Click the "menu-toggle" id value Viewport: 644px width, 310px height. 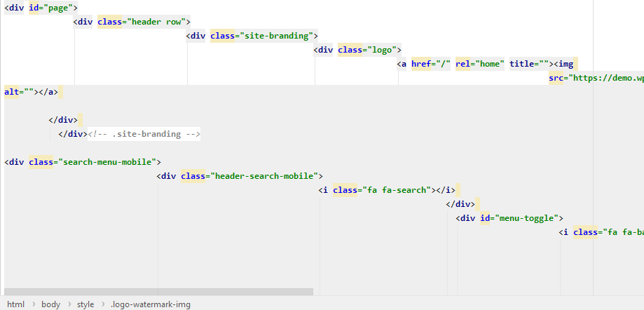click(x=528, y=218)
